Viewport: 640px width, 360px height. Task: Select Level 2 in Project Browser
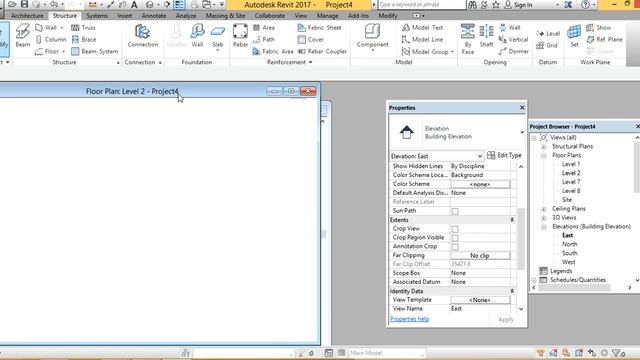[x=571, y=173]
